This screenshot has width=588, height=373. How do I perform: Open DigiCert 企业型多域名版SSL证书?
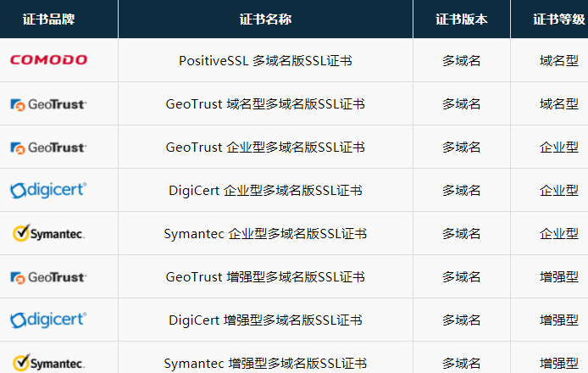[x=265, y=190]
